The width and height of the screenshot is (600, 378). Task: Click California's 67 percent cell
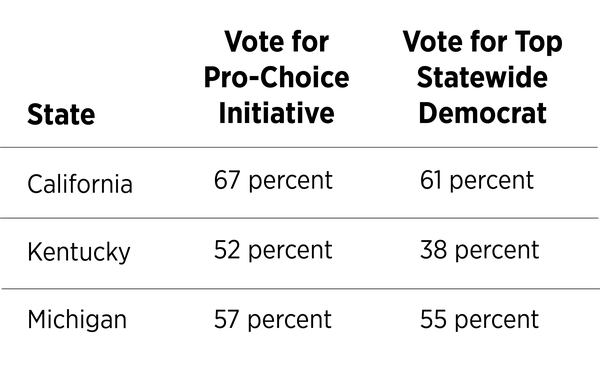tap(273, 180)
